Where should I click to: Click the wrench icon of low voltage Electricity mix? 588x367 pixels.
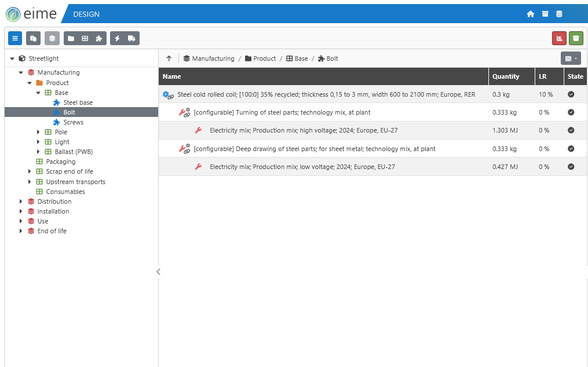click(x=198, y=167)
